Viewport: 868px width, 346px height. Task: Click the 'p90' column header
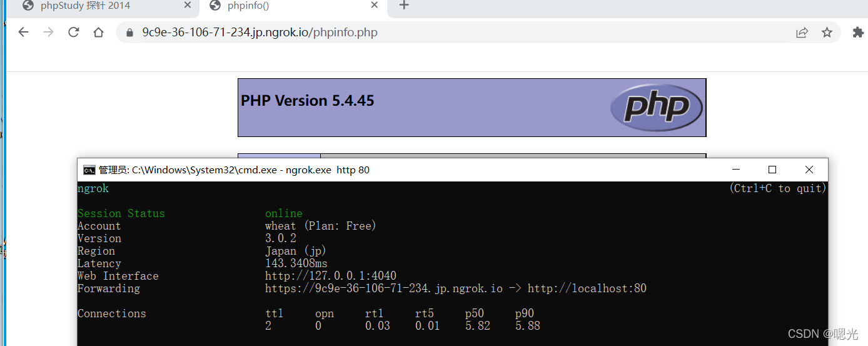[x=525, y=313]
